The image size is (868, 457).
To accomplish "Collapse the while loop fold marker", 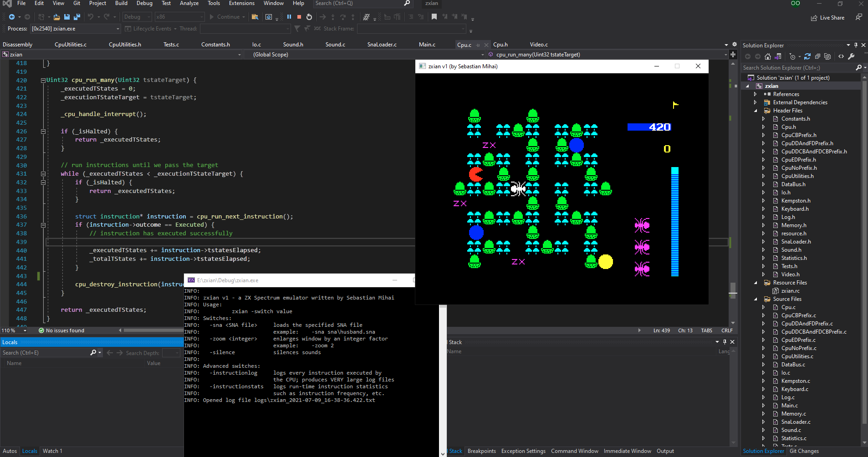I will [x=43, y=174].
